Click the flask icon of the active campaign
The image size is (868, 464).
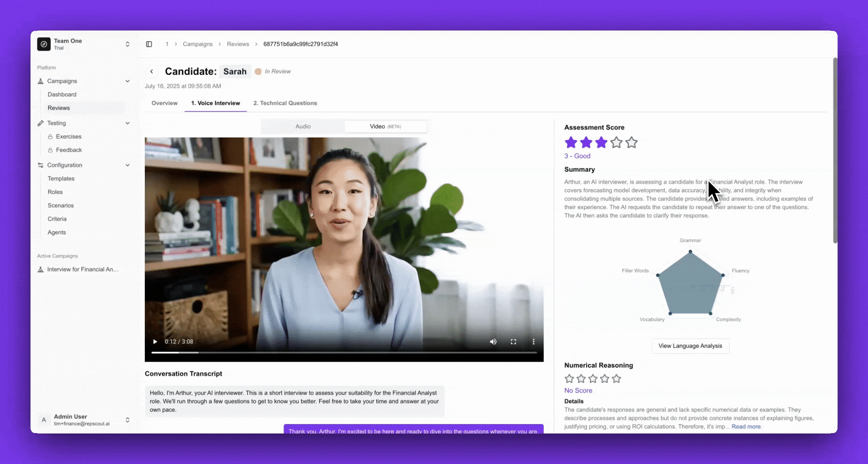pyautogui.click(x=40, y=269)
